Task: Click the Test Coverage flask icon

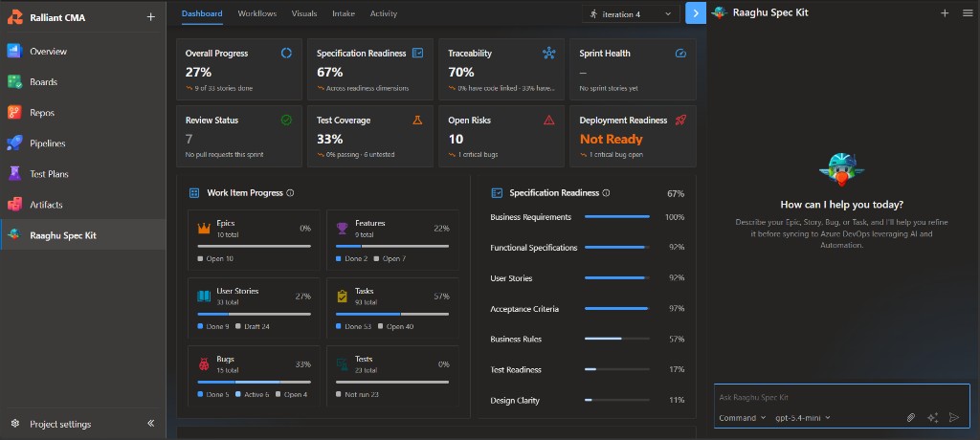Action: pyautogui.click(x=417, y=120)
